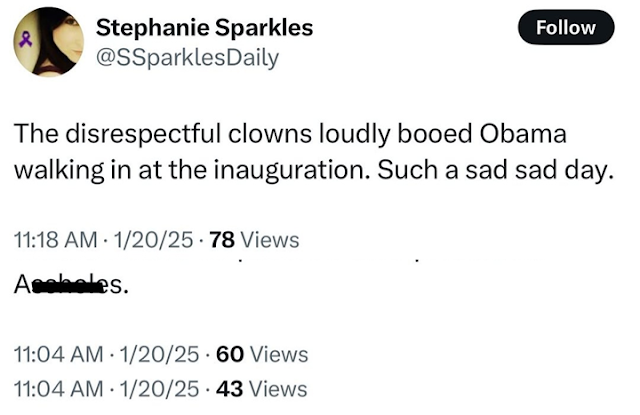
Task: Click the letter "A" before the redaction
Action: pos(21,287)
